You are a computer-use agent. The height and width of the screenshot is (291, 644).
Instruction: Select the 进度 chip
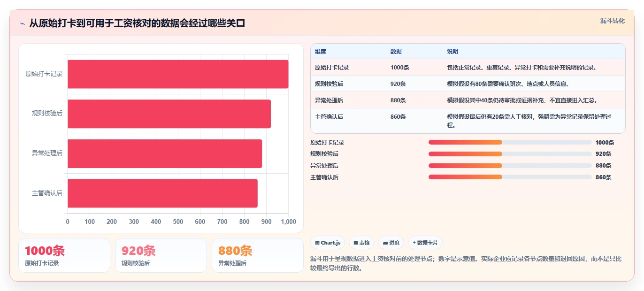(391, 243)
